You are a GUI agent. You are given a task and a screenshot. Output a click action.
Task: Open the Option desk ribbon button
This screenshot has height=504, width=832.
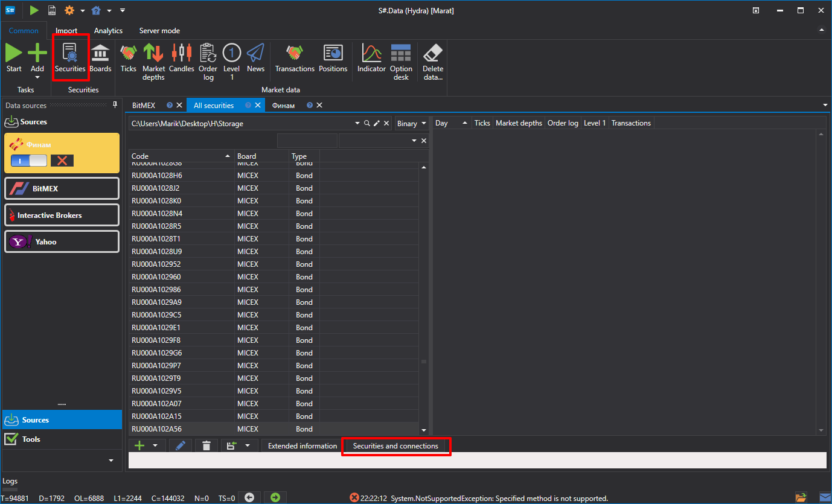coord(401,63)
